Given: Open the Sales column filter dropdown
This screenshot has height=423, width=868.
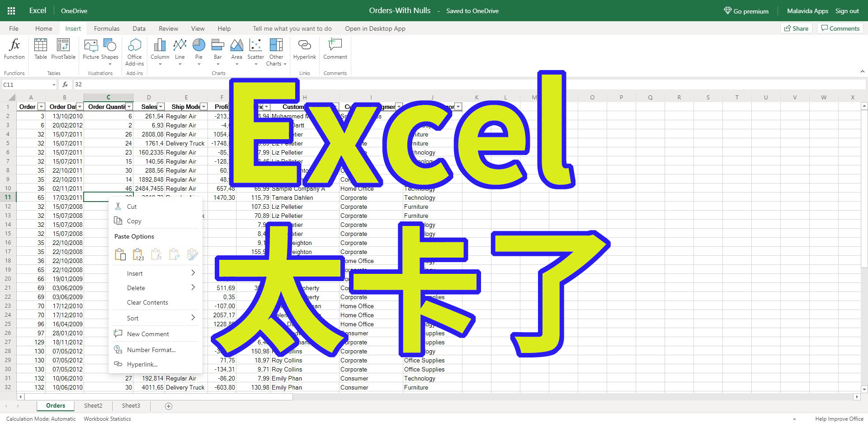Looking at the screenshot, I should (160, 107).
